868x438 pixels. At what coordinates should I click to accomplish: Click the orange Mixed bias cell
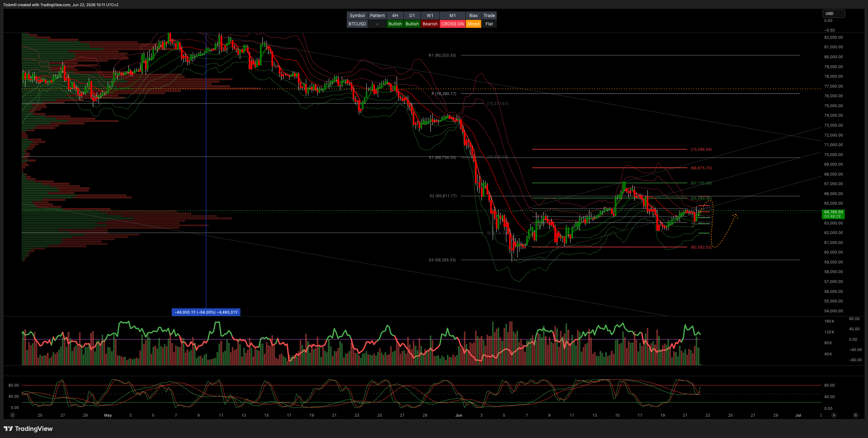pyautogui.click(x=473, y=24)
